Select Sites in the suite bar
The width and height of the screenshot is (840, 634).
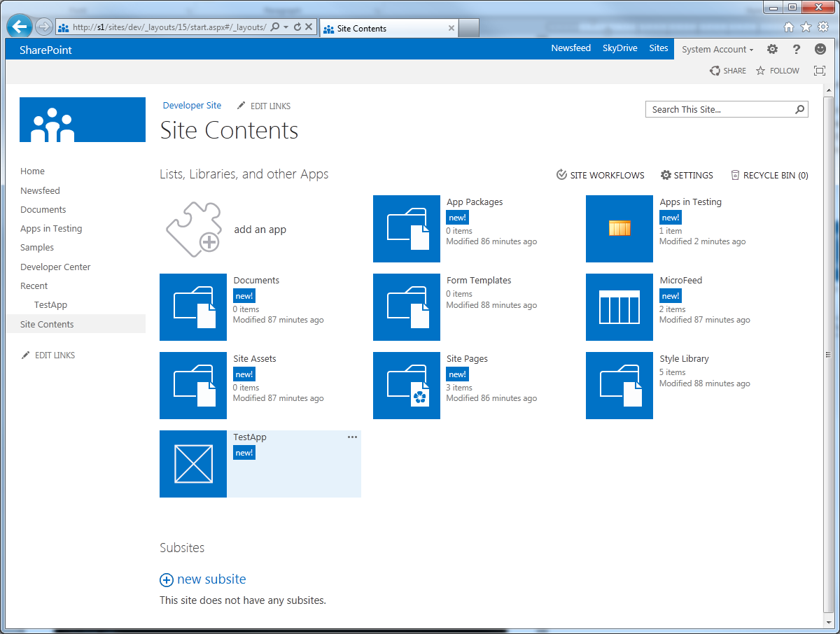coord(658,48)
